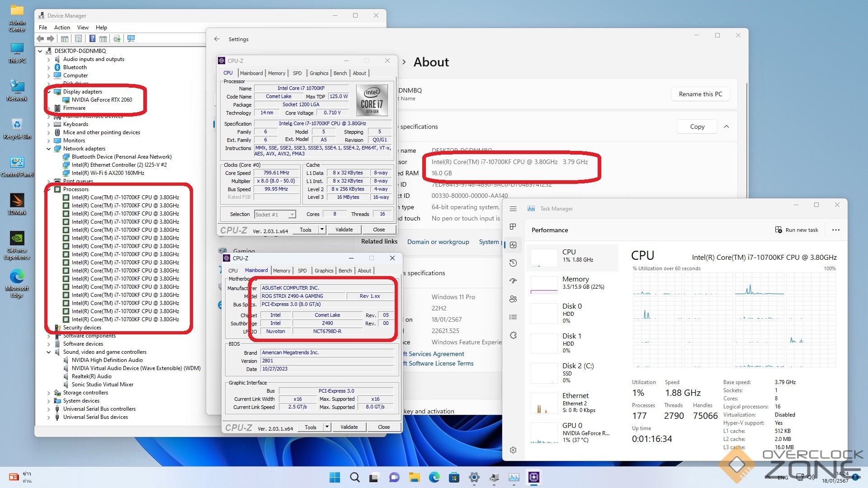Open Services puzzle icon in Task Manager

click(x=513, y=335)
